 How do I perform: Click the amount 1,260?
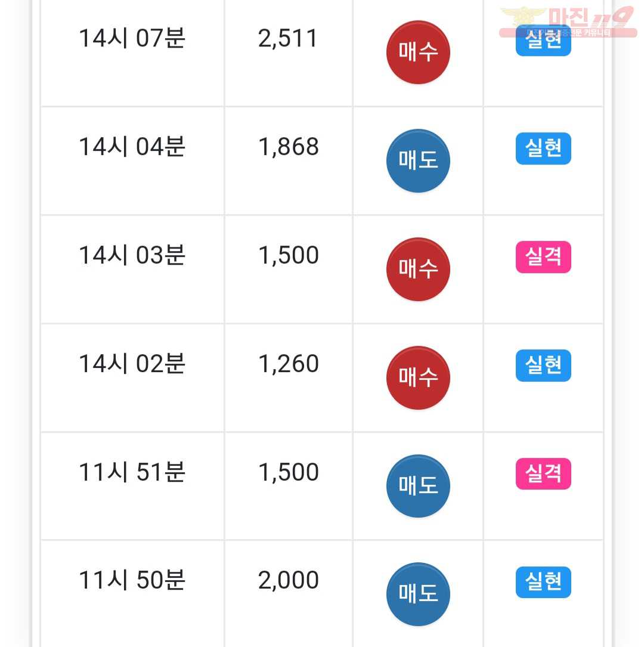[x=288, y=364]
